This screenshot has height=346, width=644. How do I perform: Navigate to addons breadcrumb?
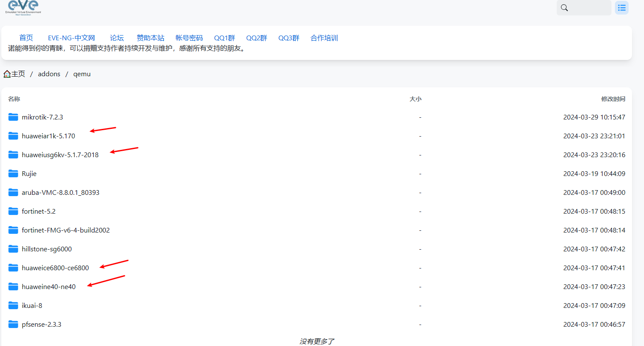click(x=49, y=74)
